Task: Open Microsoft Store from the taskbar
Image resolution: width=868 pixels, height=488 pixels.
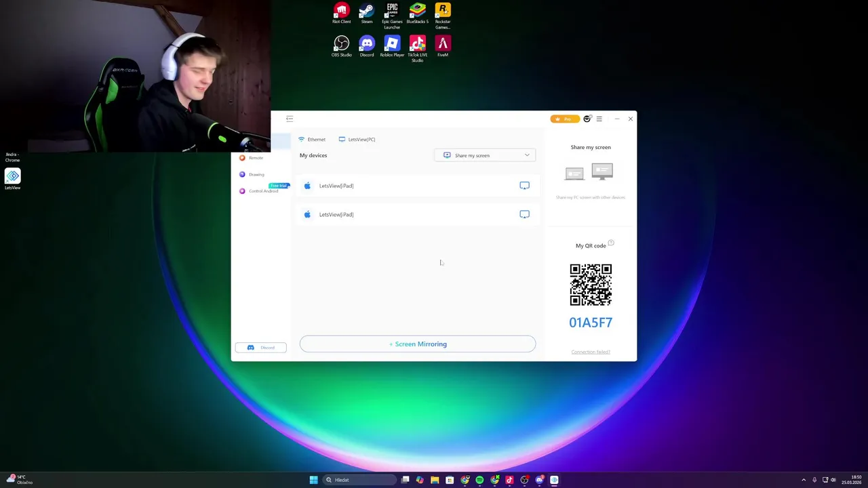Action: (450, 480)
